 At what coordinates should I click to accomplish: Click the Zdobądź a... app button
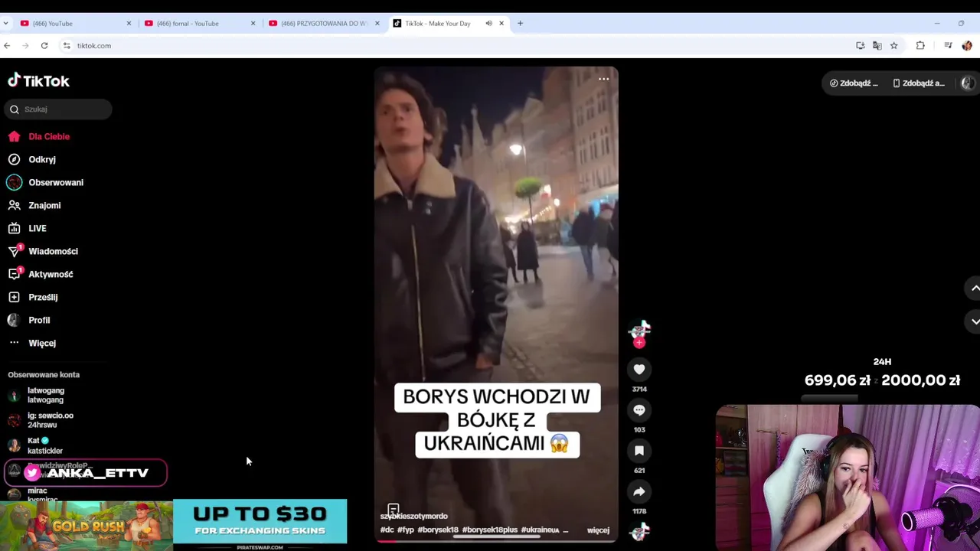919,83
